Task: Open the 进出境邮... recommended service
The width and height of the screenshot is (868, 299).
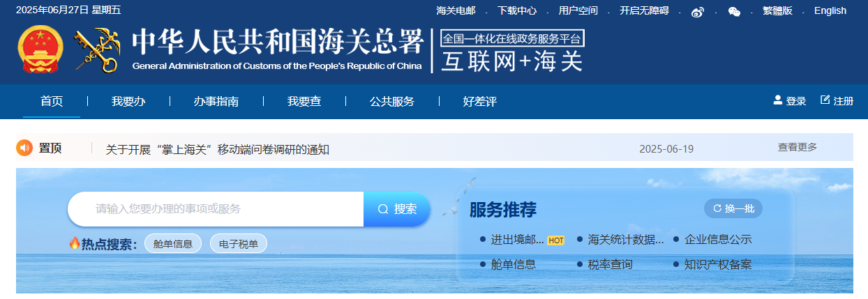Action: coord(517,240)
